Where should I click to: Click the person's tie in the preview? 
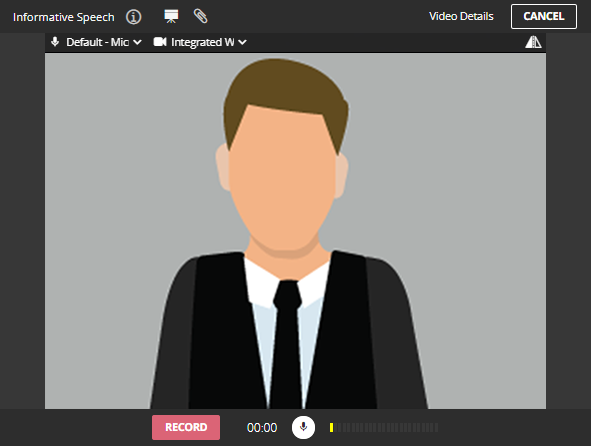(x=287, y=343)
